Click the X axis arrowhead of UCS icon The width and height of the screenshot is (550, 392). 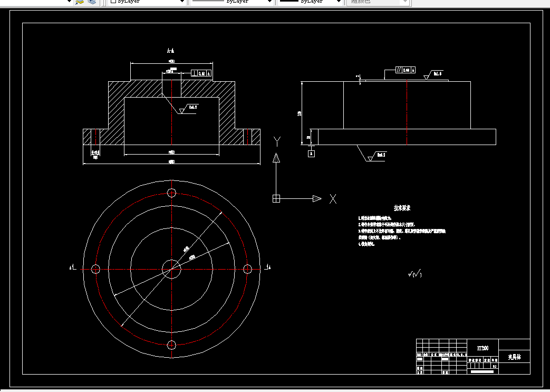click(317, 198)
